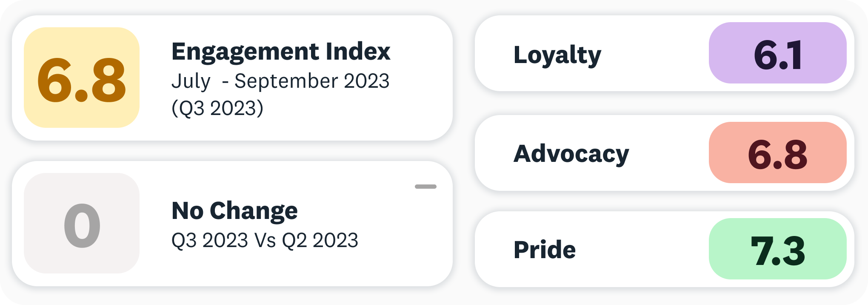Click the (Q3 2023) quarter label
The image size is (868, 305).
click(217, 108)
